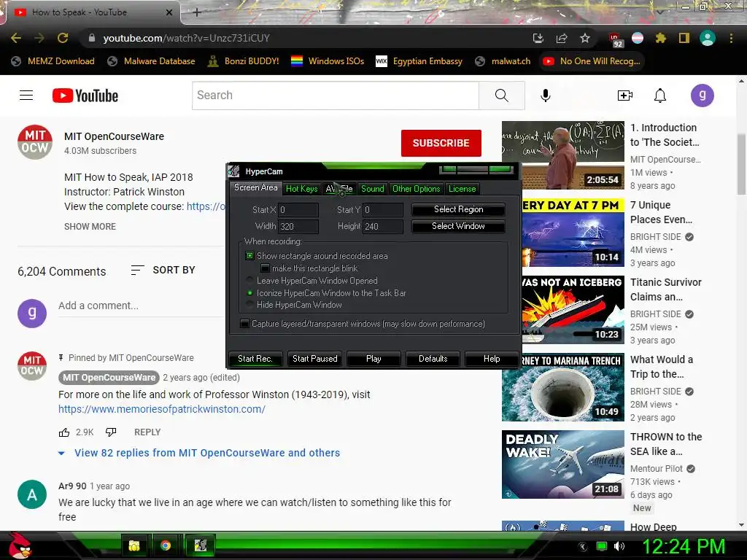Click Height input field in HyperCam

point(382,227)
